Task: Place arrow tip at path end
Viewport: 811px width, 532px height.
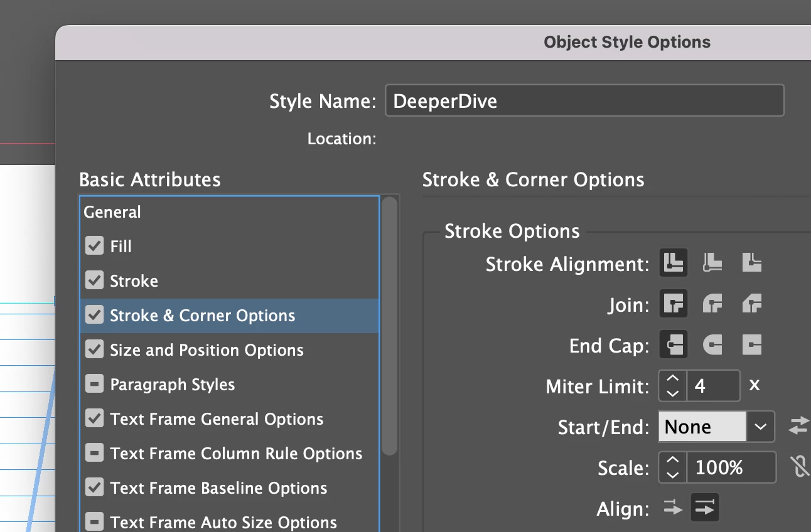Action: tap(705, 508)
